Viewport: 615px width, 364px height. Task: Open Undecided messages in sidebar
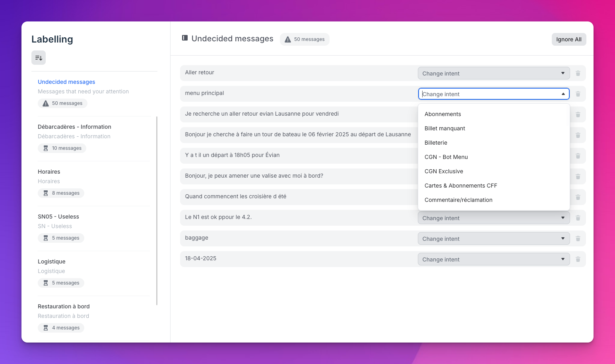[66, 82]
